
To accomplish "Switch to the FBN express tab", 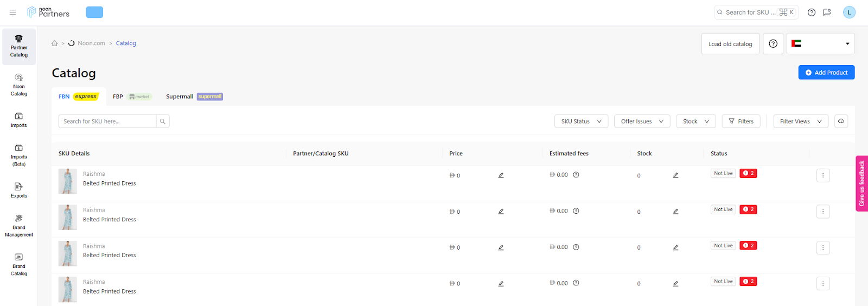I will pyautogui.click(x=79, y=97).
